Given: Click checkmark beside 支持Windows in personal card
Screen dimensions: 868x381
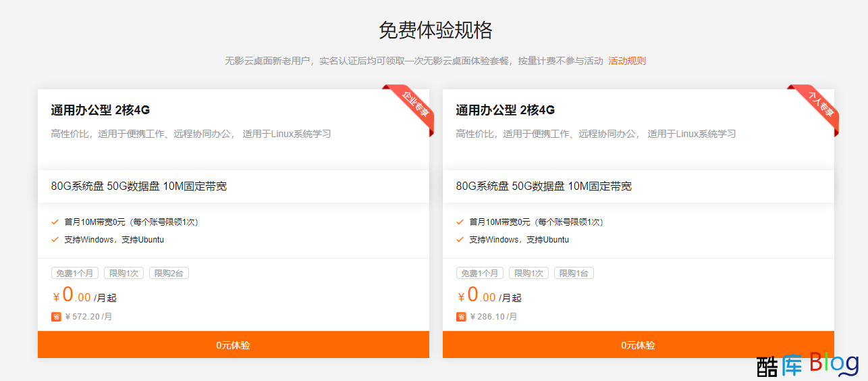Looking at the screenshot, I should click(x=460, y=239).
